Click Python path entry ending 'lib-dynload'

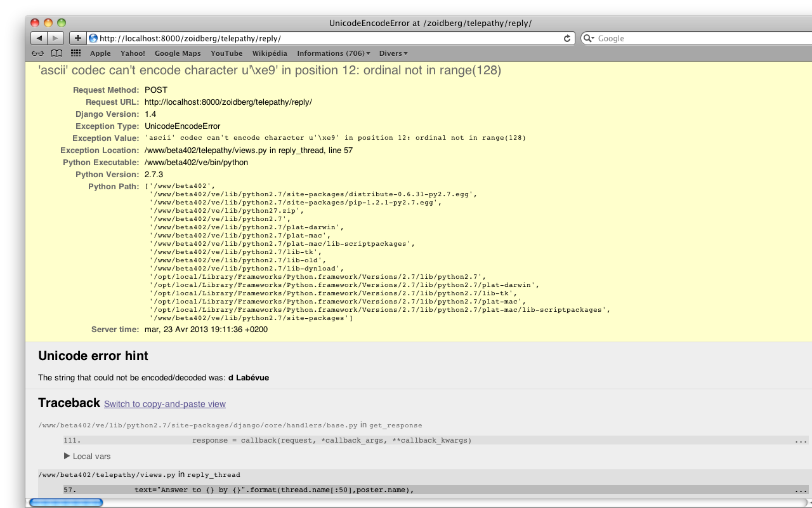247,269
